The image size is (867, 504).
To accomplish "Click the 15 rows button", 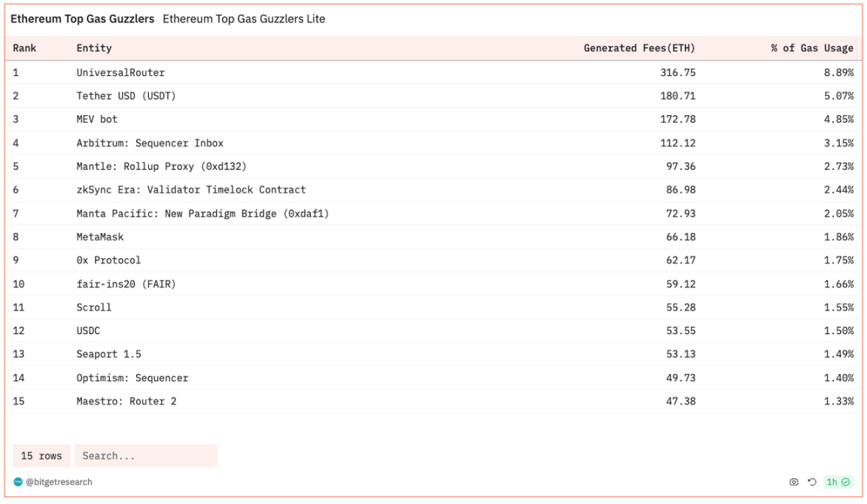I will (41, 456).
